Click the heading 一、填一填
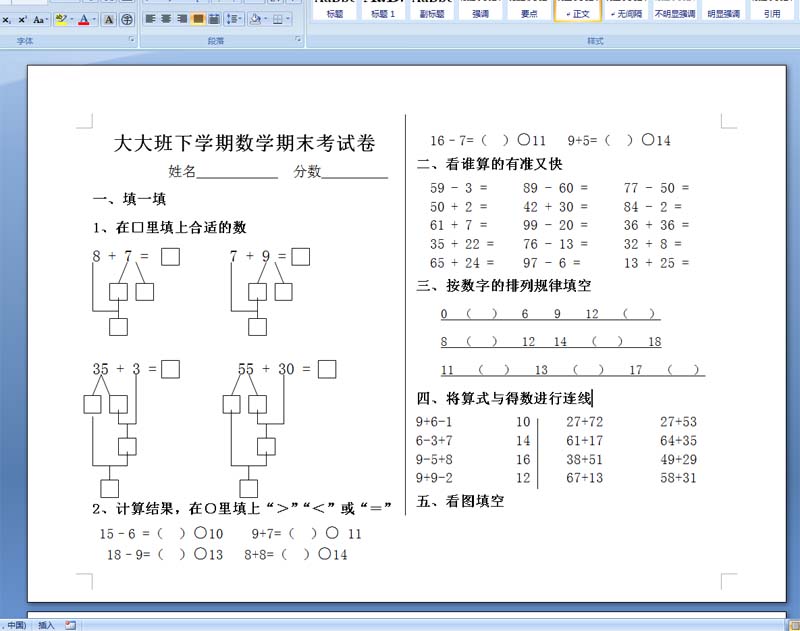800x631 pixels. point(130,199)
